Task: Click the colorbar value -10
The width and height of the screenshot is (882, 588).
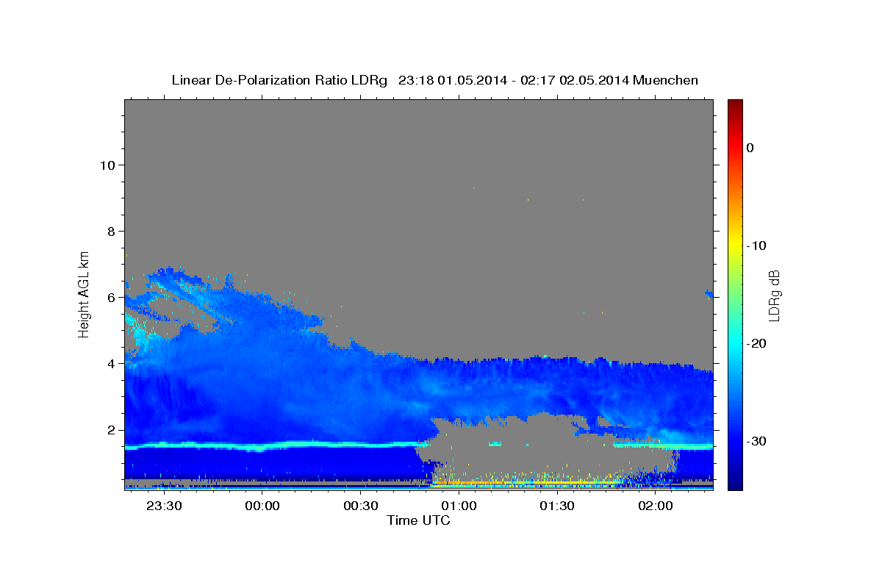Action: coord(756,245)
